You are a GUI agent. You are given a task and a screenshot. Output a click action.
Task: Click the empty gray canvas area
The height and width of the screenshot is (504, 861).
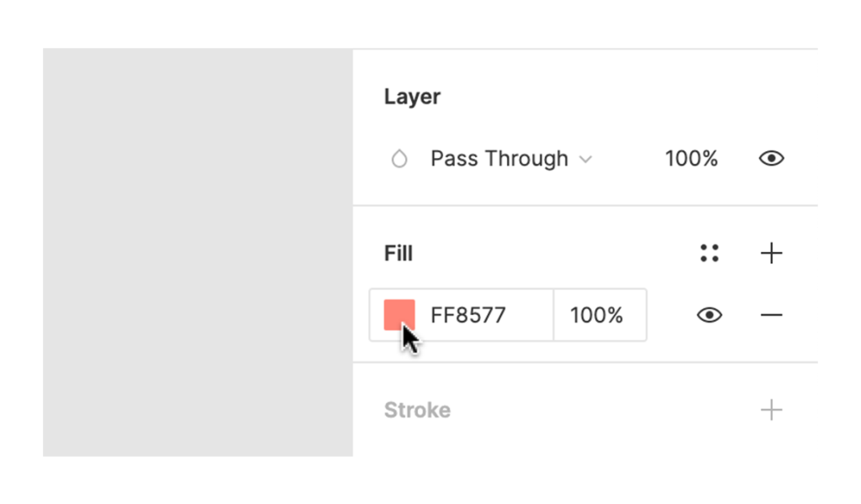point(198,252)
